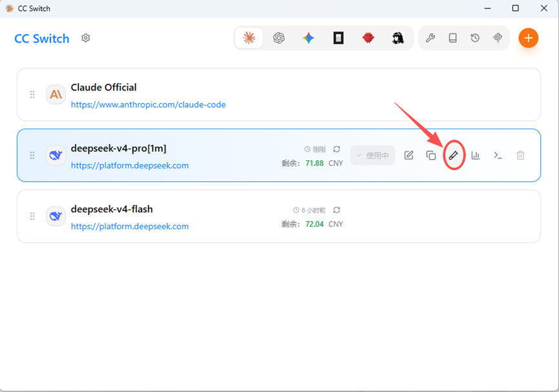Click drag handle of deepseek-v4-pro[1m] card
Viewport: 559px width, 392px height.
click(x=32, y=156)
